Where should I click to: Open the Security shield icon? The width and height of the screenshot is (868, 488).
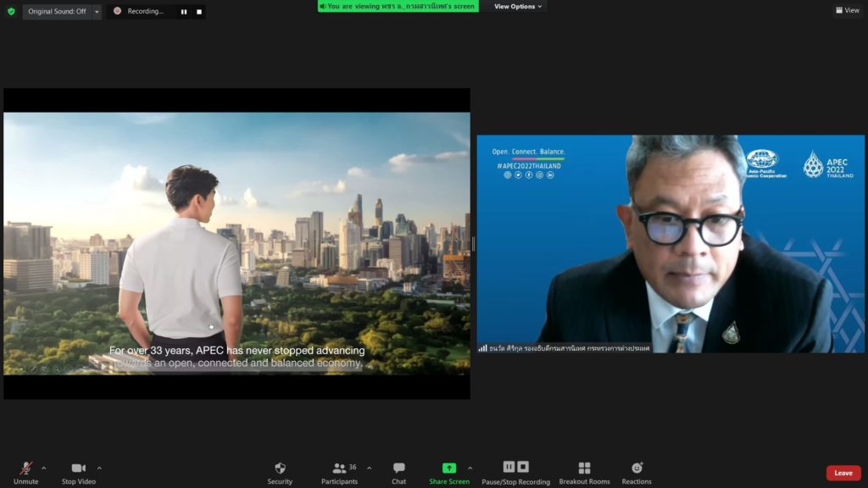point(280,469)
